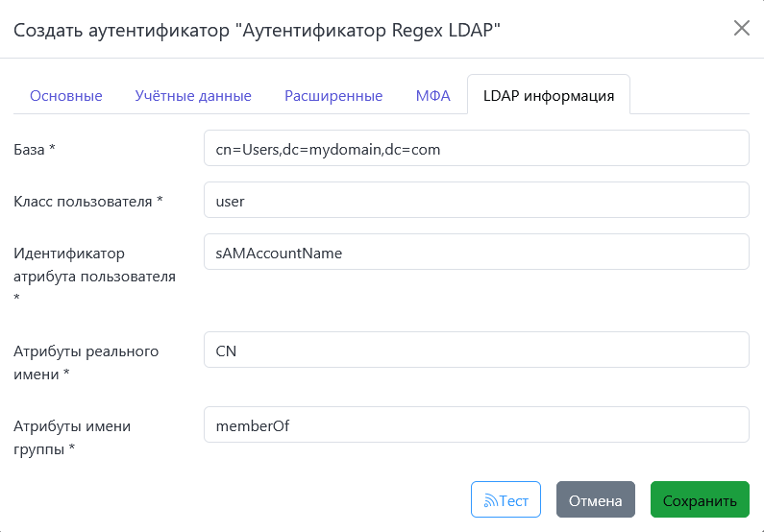
Task: Go to the Расширенные tab
Action: 333,96
